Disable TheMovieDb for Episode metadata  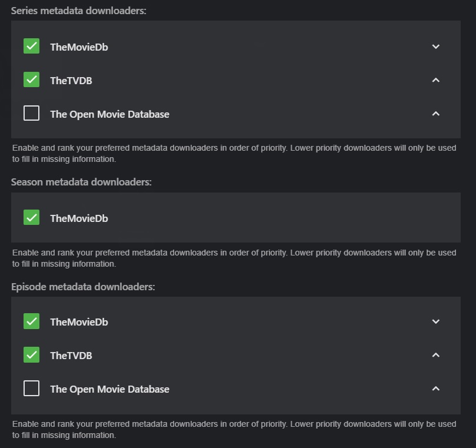[x=32, y=321]
